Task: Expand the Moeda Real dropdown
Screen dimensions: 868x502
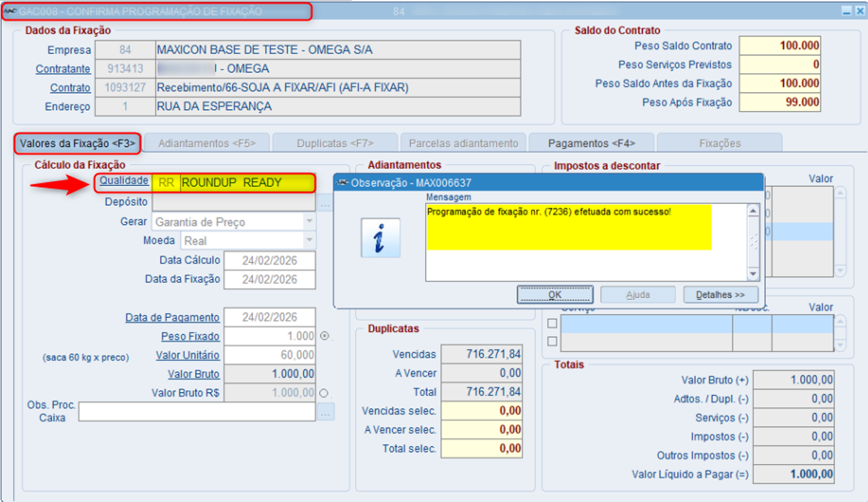Action: pyautogui.click(x=309, y=241)
